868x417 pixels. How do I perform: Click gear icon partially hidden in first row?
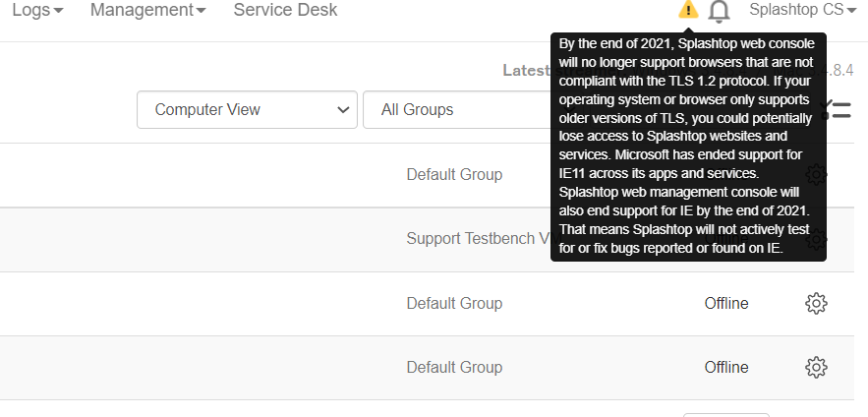pos(817,174)
